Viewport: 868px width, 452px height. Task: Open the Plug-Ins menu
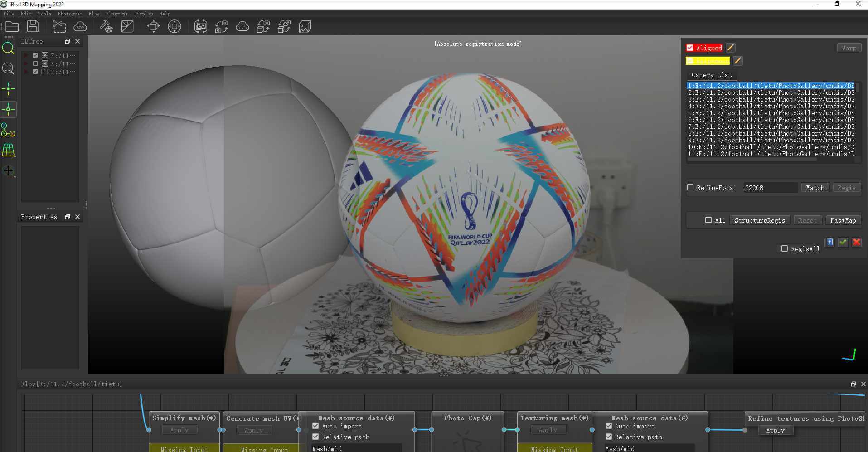point(116,14)
